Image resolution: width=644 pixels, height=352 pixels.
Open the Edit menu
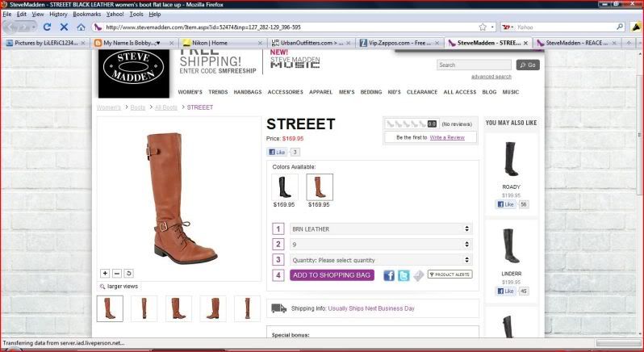21,14
